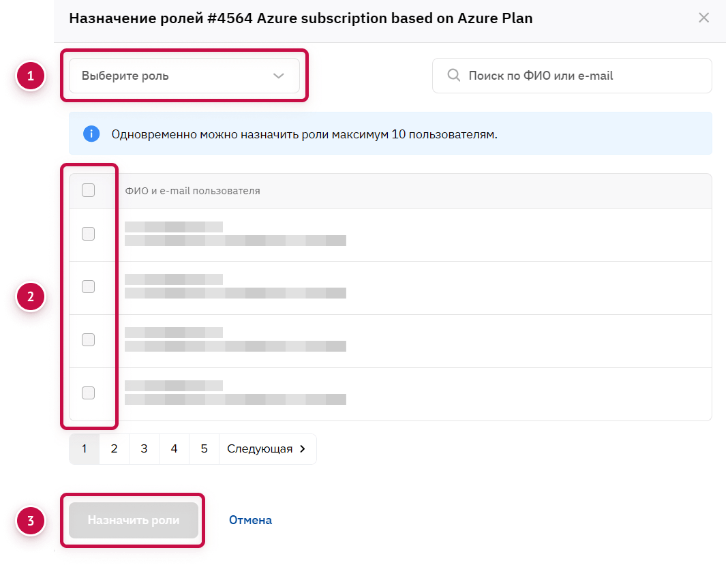The width and height of the screenshot is (728, 565).
Task: Select the third user's checkbox
Action: 89,340
